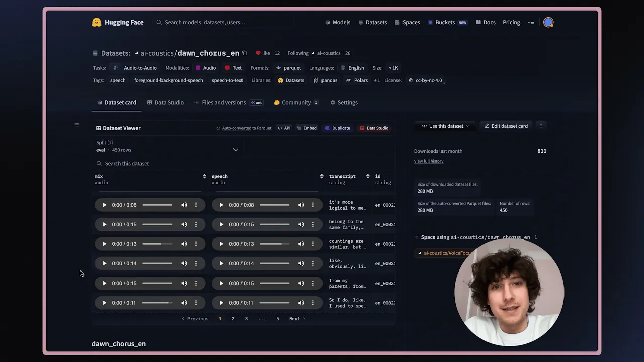Screen dimensions: 644x362
Task: Like the dawn_chorus_en dataset
Action: pyautogui.click(x=263, y=53)
